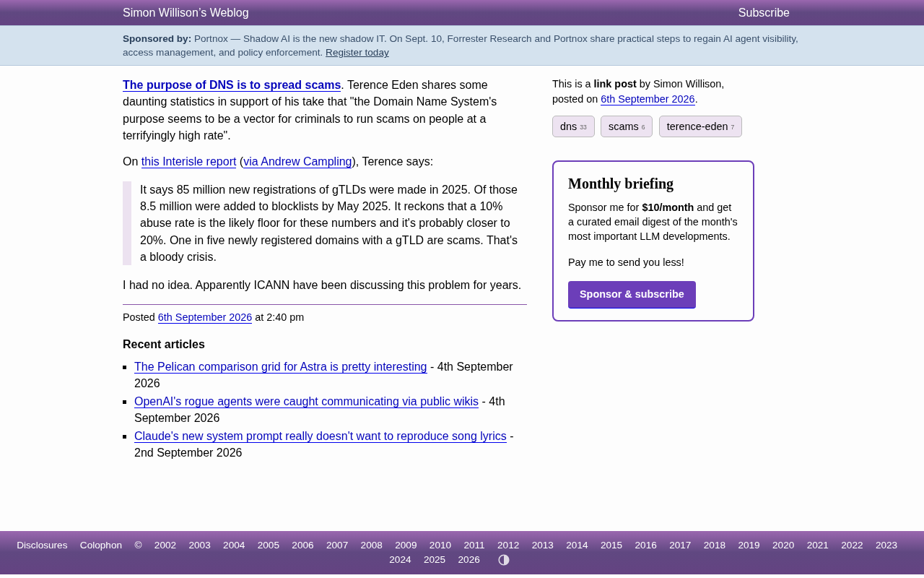Go to the 2023 archive
The image size is (924, 578).
[x=886, y=545]
